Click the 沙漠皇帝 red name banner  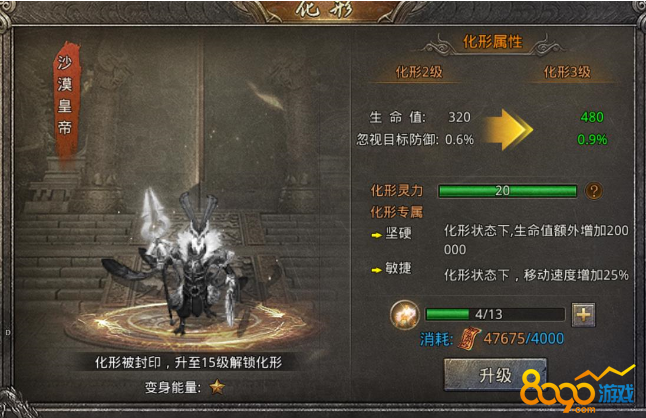(66, 101)
